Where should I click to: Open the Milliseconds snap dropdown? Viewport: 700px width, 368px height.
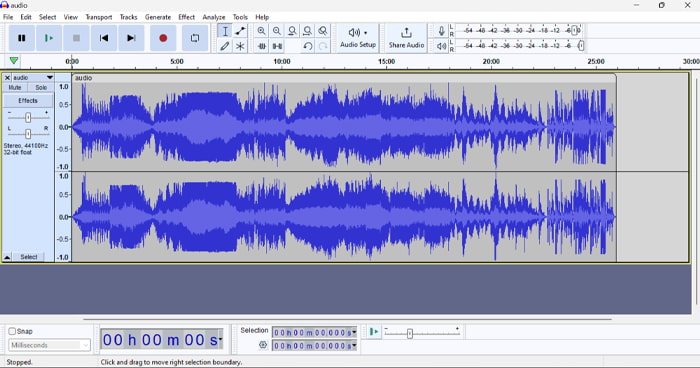(x=49, y=345)
